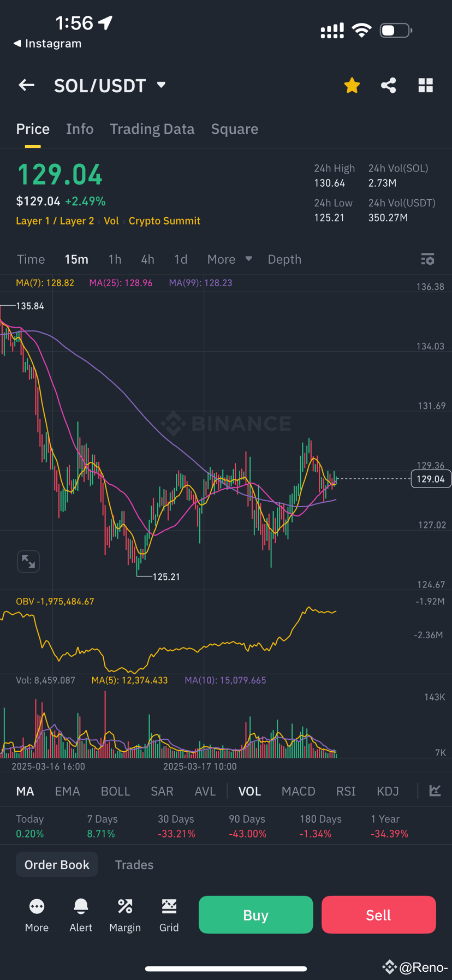This screenshot has height=980, width=452.
Task: Open the Crypto Summit tag link
Action: [164, 221]
